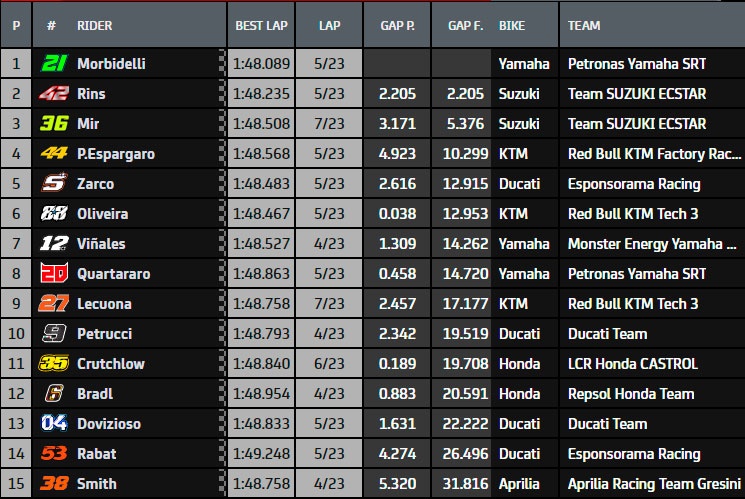Screen dimensions: 745x499
Task: Open Petronas Yamaha SRT team for Morbidelli
Action: click(x=637, y=63)
